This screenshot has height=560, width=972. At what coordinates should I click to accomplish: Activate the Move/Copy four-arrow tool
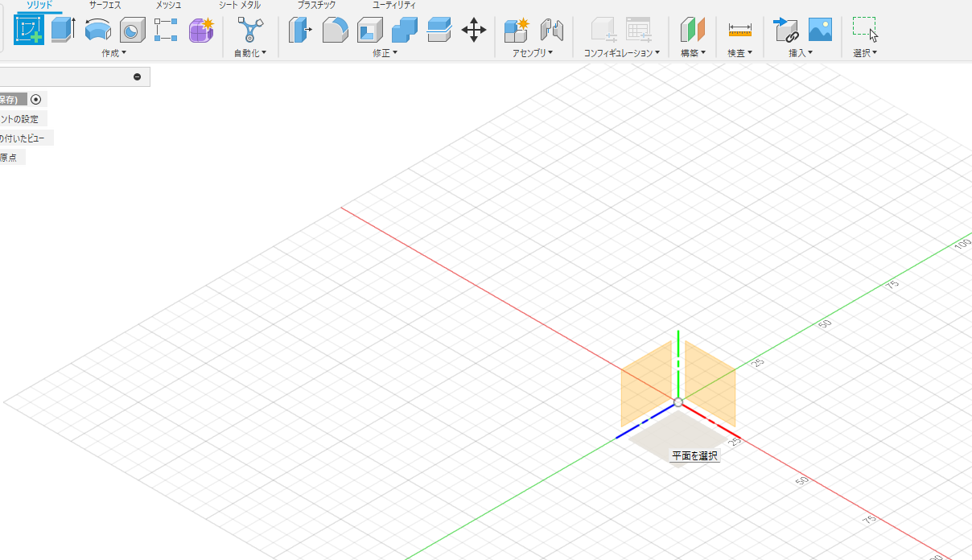[x=474, y=31]
